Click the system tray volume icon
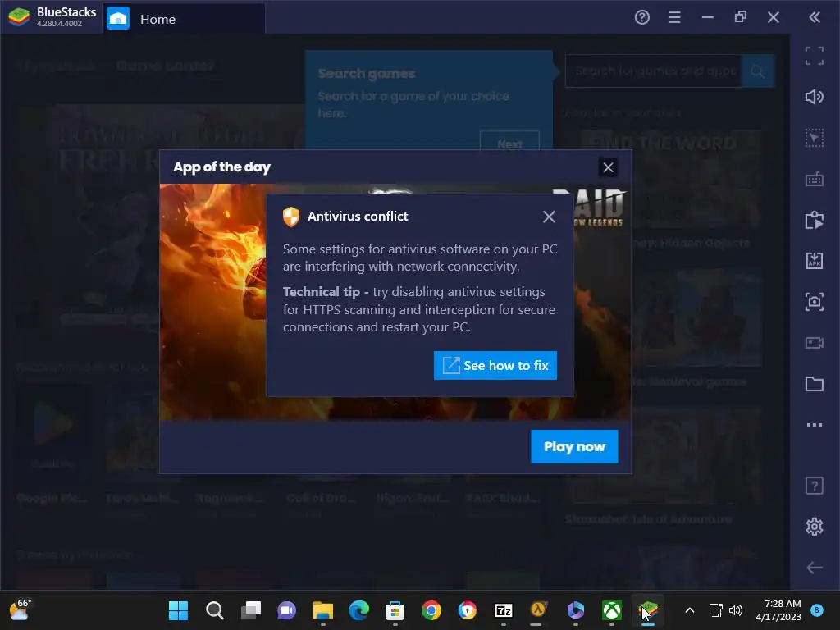Screen dimensions: 840x630 pyautogui.click(x=736, y=610)
